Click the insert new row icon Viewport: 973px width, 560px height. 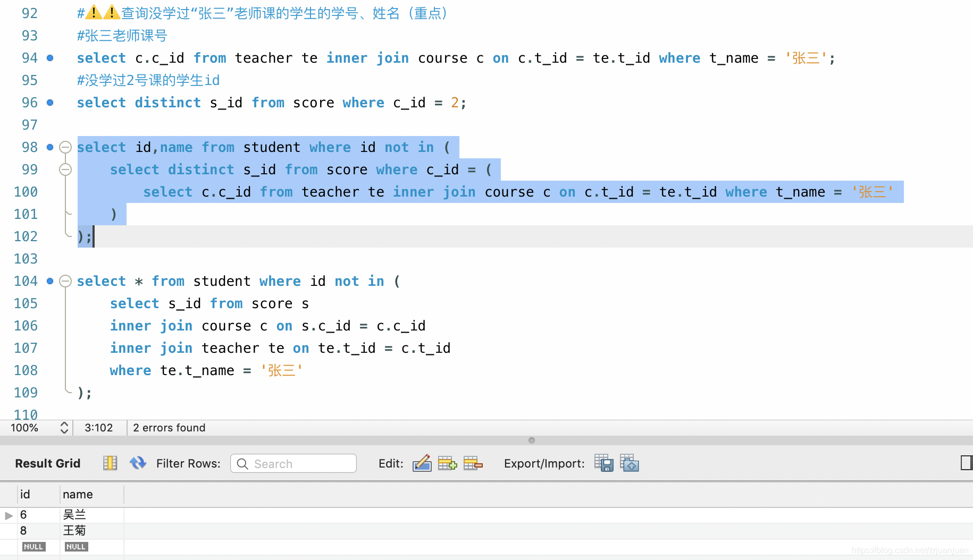pyautogui.click(x=447, y=463)
